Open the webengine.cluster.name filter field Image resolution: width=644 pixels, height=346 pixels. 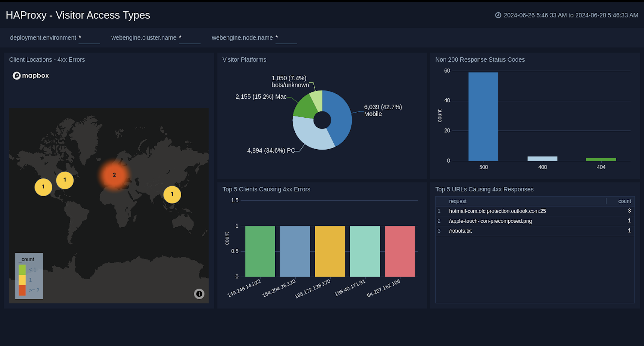[x=189, y=38]
